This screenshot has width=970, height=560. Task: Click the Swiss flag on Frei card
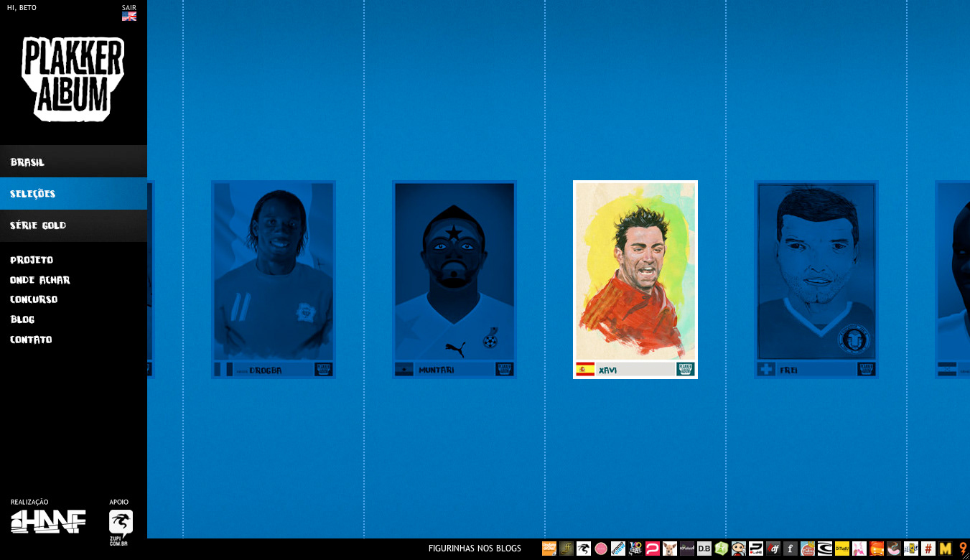click(x=766, y=370)
